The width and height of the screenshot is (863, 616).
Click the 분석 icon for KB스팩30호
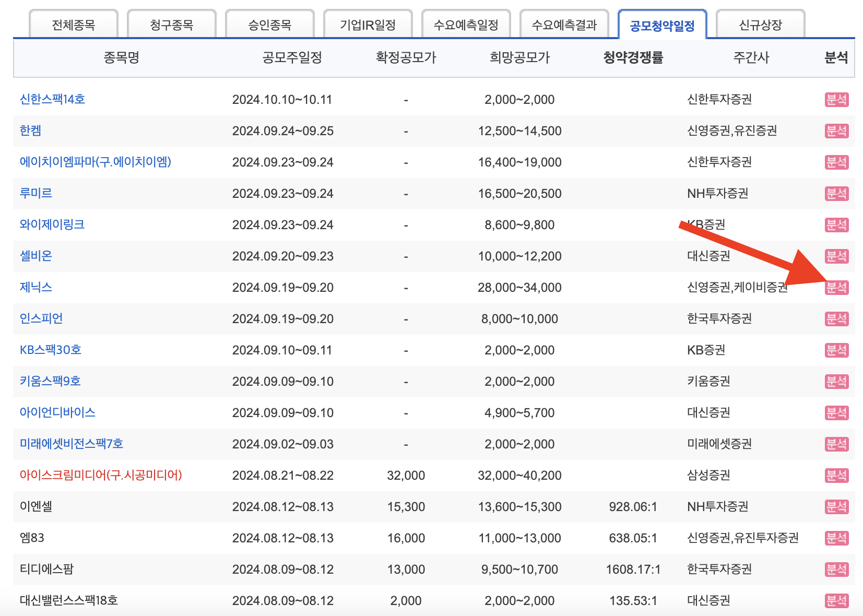tap(836, 350)
